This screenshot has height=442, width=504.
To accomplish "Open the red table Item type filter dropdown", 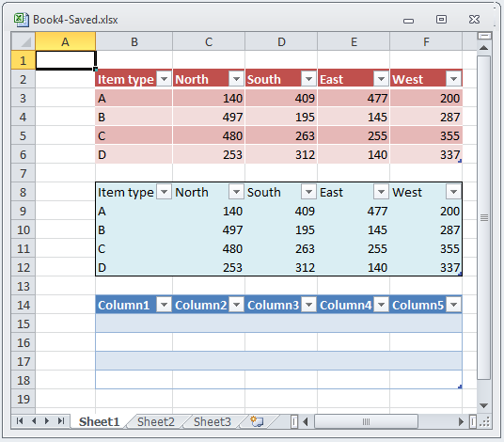I will pos(164,79).
